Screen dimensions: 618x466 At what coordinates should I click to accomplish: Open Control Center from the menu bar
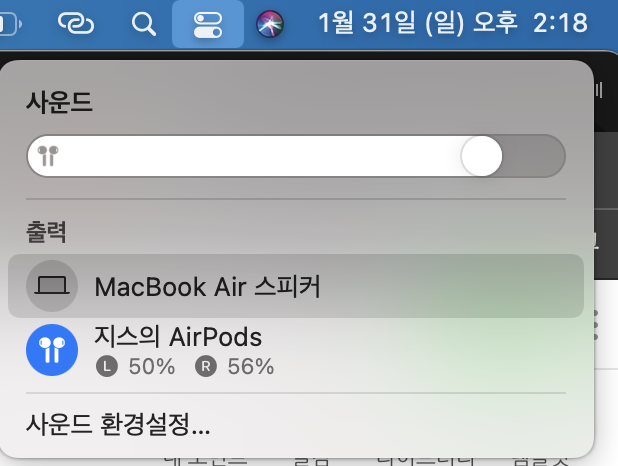click(x=208, y=24)
